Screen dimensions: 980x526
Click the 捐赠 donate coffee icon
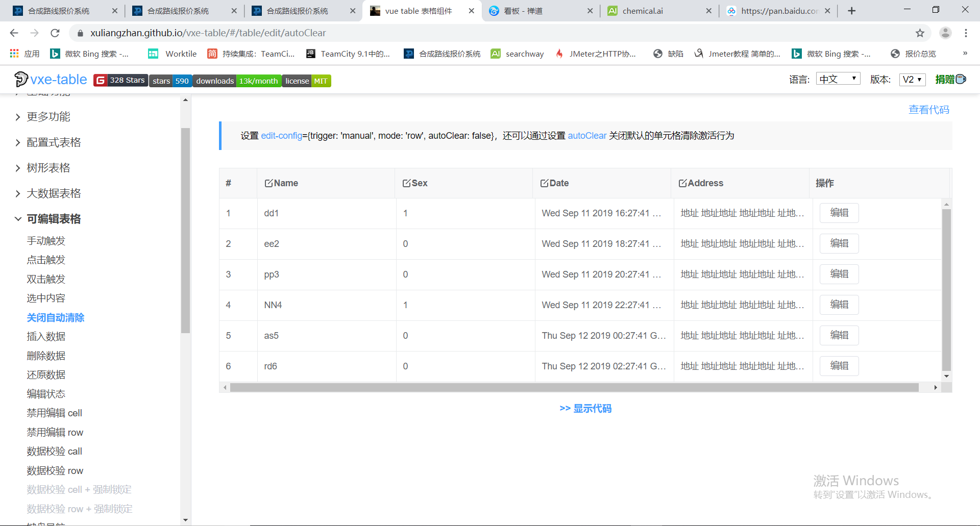[951, 79]
